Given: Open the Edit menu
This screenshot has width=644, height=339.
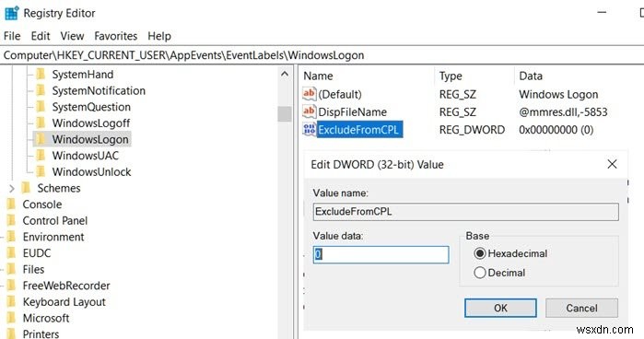Looking at the screenshot, I should (x=41, y=36).
